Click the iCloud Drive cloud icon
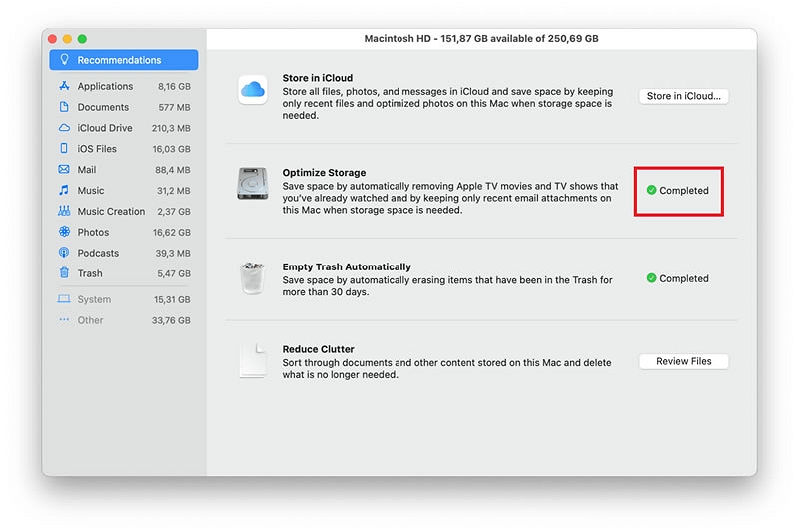This screenshot has height=532, width=799. click(64, 128)
